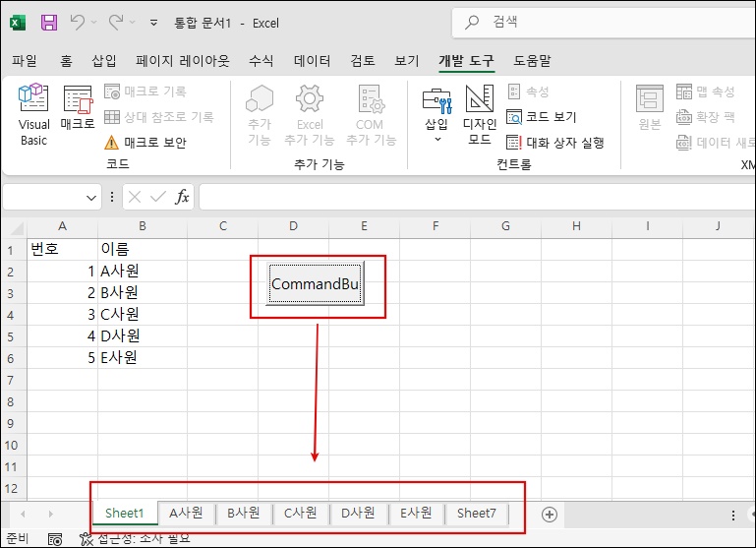Toggle relative reference recording (상대 참조로 기록)
The width and height of the screenshot is (756, 548).
[x=159, y=117]
